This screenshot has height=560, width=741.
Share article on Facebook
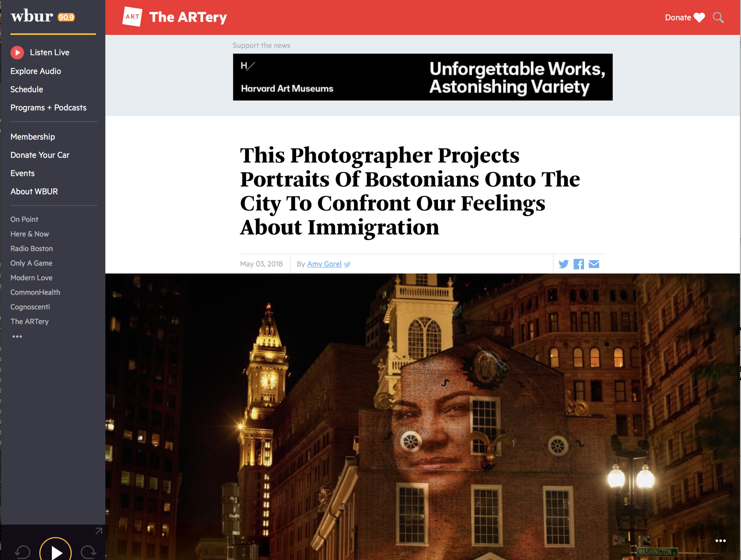(579, 264)
